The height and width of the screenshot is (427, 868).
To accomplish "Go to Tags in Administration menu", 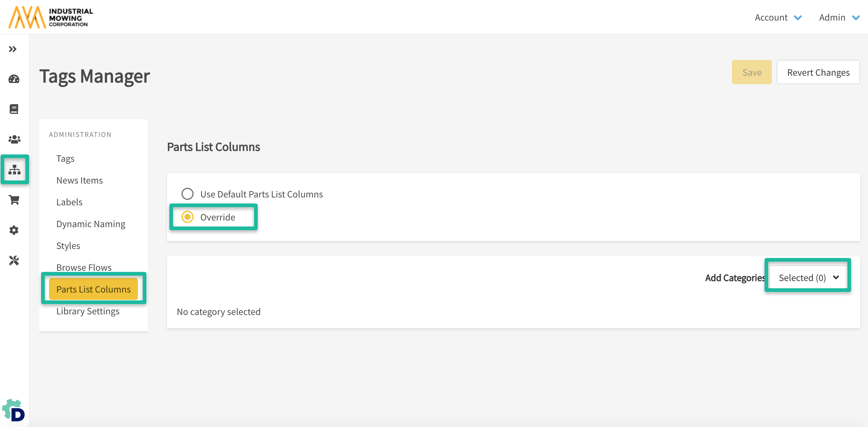I will 65,158.
